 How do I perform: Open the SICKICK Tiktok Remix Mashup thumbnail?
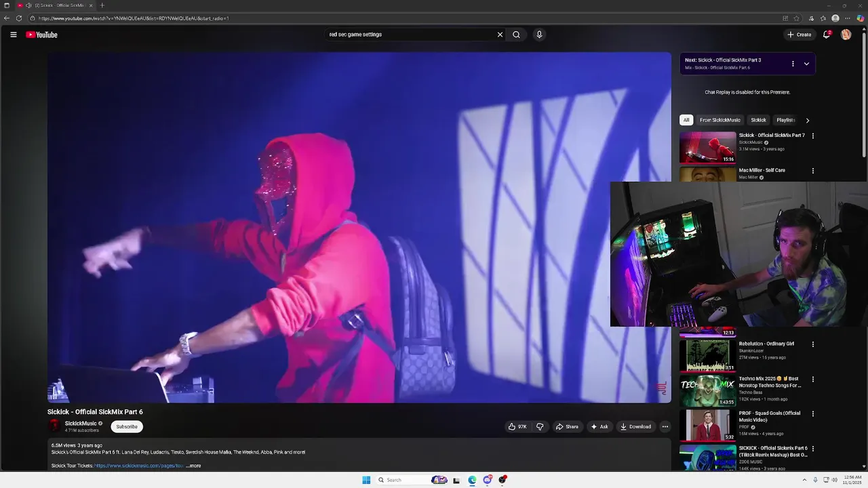pyautogui.click(x=708, y=457)
